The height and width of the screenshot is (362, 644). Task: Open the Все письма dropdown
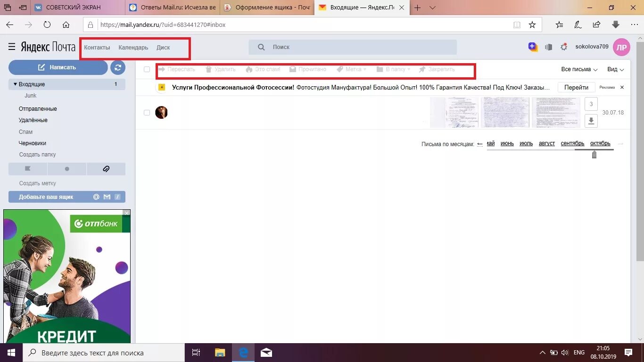click(x=579, y=69)
